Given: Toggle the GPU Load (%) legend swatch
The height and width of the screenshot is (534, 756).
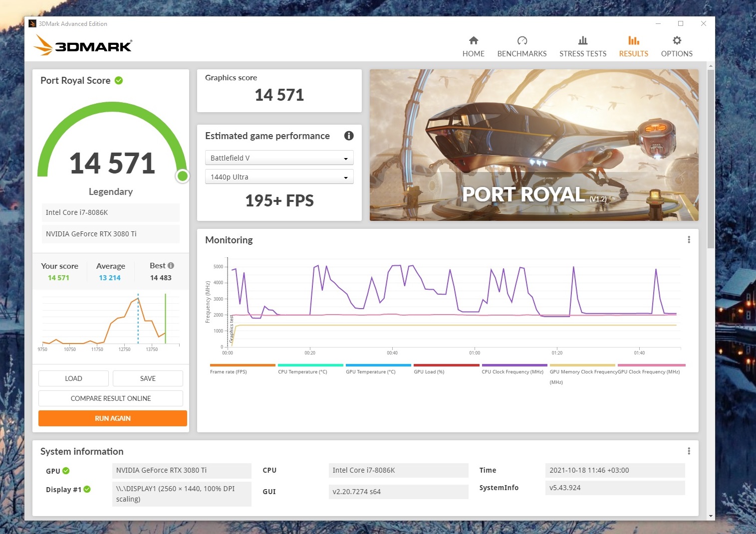Looking at the screenshot, I should 446,365.
